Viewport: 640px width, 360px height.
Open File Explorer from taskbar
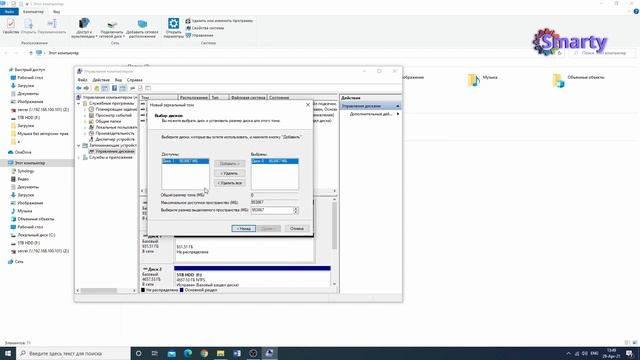point(220,353)
